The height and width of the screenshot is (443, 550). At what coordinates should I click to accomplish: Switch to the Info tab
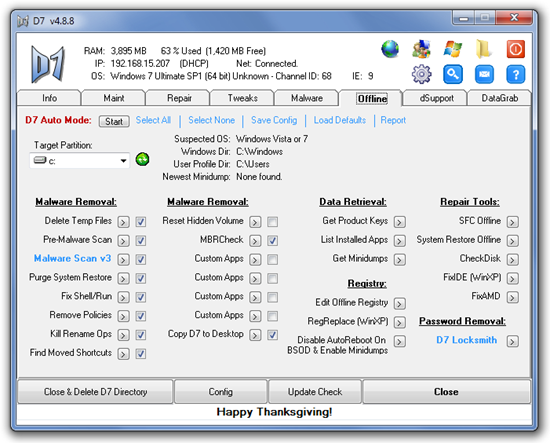[x=49, y=98]
